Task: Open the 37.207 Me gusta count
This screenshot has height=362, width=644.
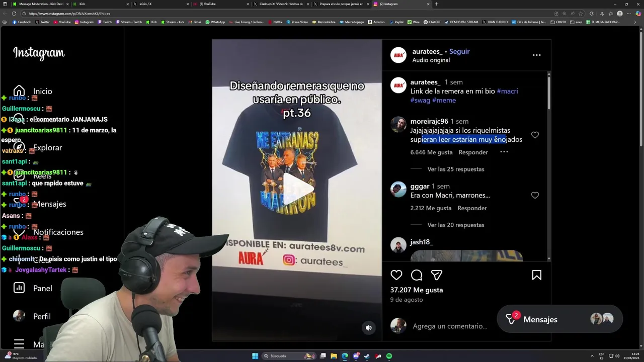Action: coord(417,290)
